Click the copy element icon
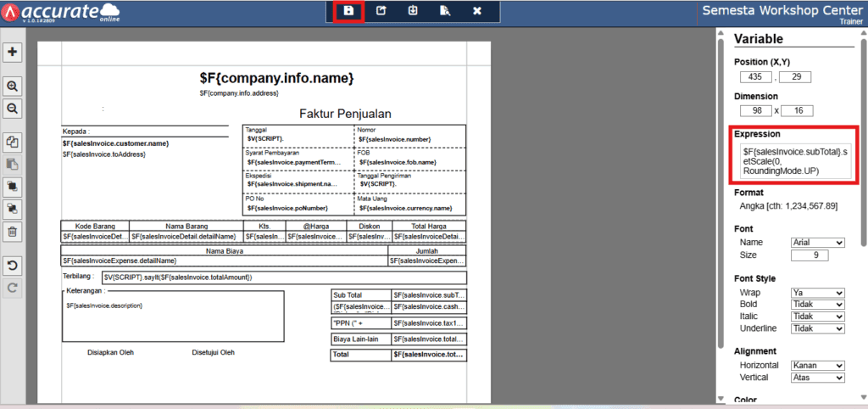The image size is (868, 409). (x=13, y=142)
